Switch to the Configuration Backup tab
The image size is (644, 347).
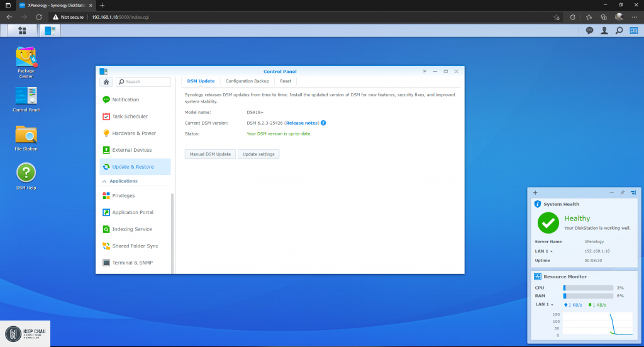click(247, 81)
